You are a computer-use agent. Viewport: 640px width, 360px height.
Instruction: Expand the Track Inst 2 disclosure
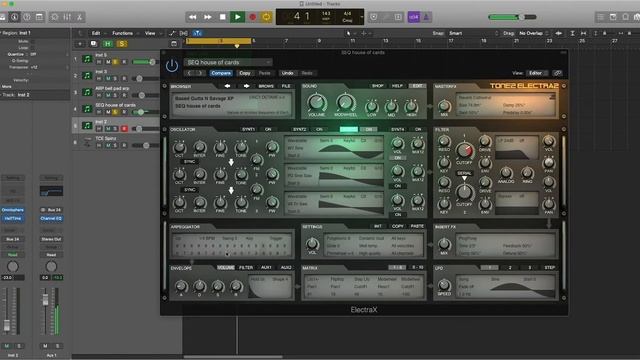tap(1, 95)
